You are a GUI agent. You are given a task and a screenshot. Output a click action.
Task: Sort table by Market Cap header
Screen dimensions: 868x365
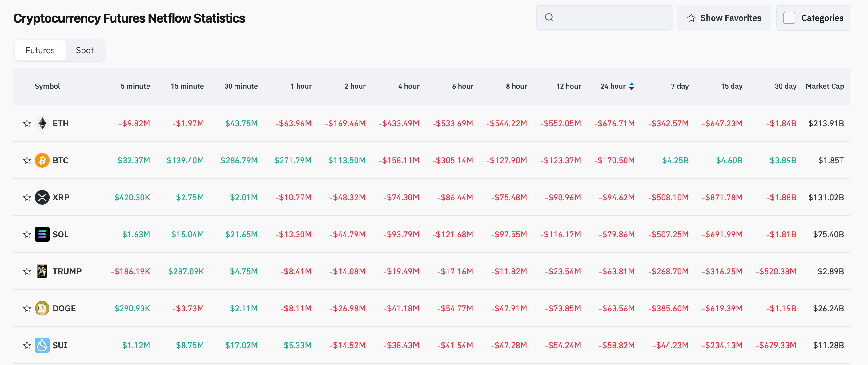pos(825,86)
